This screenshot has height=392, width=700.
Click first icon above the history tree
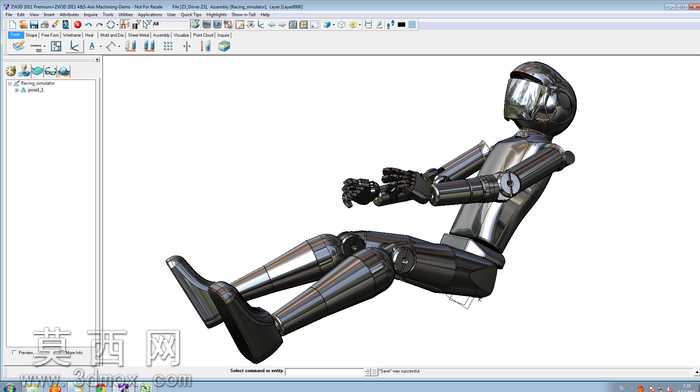(11, 71)
